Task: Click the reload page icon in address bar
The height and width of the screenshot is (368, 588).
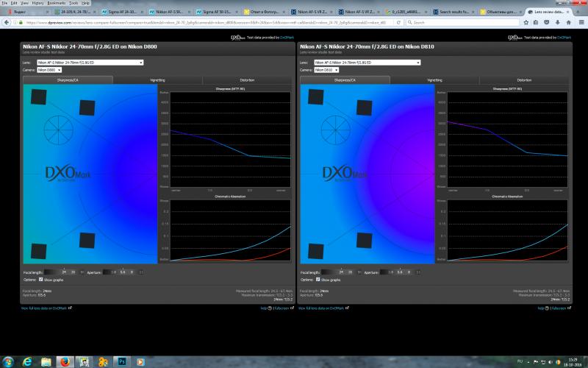Action: (398, 23)
